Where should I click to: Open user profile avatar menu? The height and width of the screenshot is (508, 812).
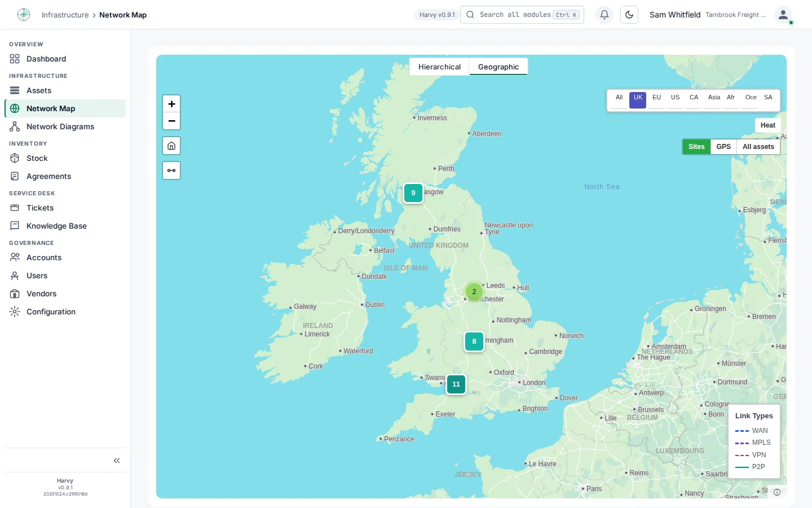783,15
